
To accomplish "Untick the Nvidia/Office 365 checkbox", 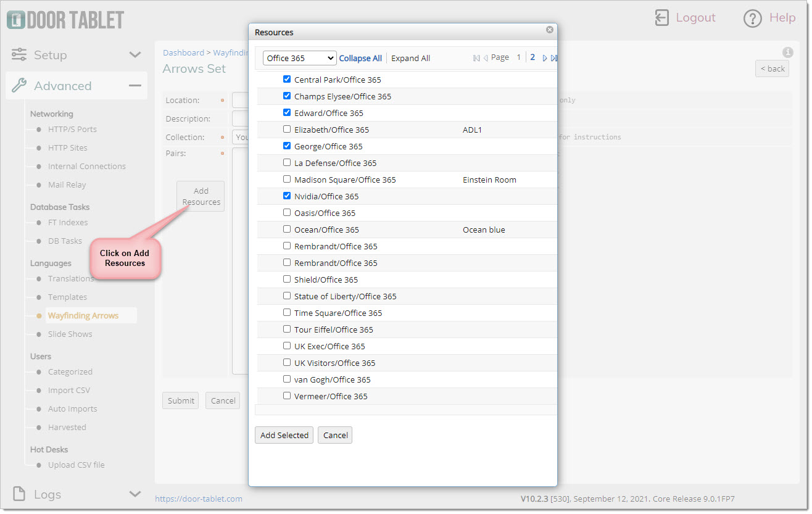I will (x=287, y=196).
